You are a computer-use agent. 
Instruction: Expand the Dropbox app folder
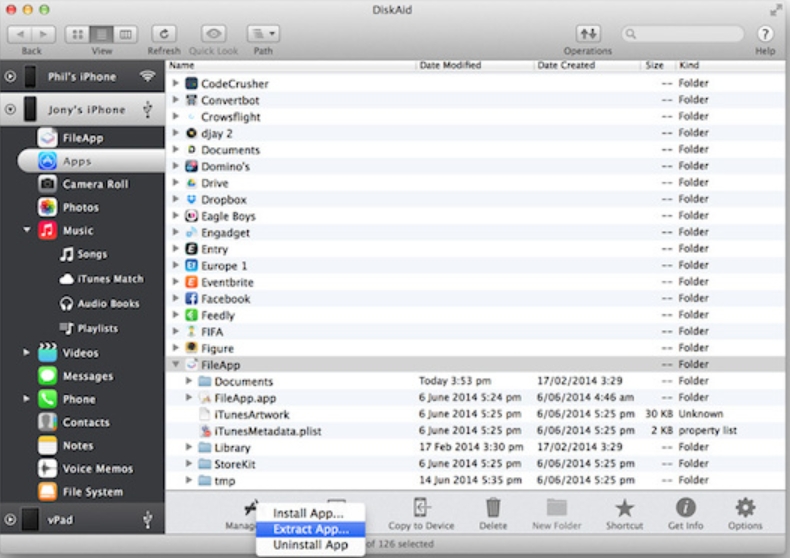pos(175,199)
